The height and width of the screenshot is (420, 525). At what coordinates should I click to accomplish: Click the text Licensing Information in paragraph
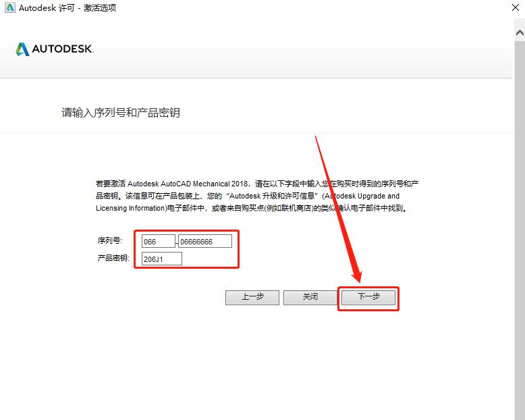tap(131, 209)
